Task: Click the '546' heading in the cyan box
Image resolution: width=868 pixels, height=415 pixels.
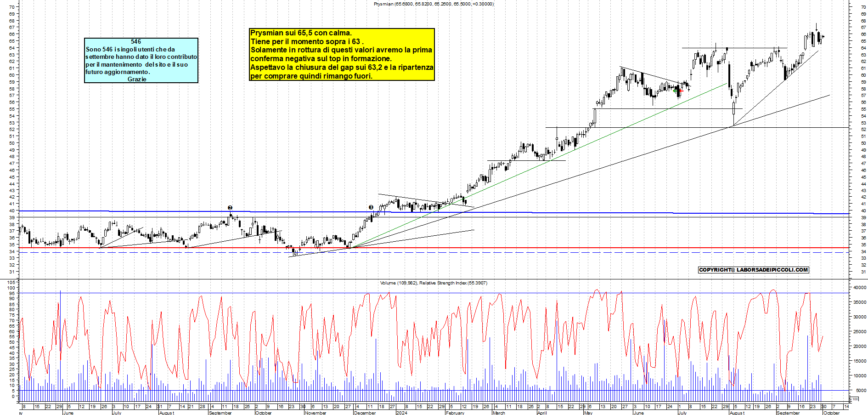Action: (x=136, y=42)
